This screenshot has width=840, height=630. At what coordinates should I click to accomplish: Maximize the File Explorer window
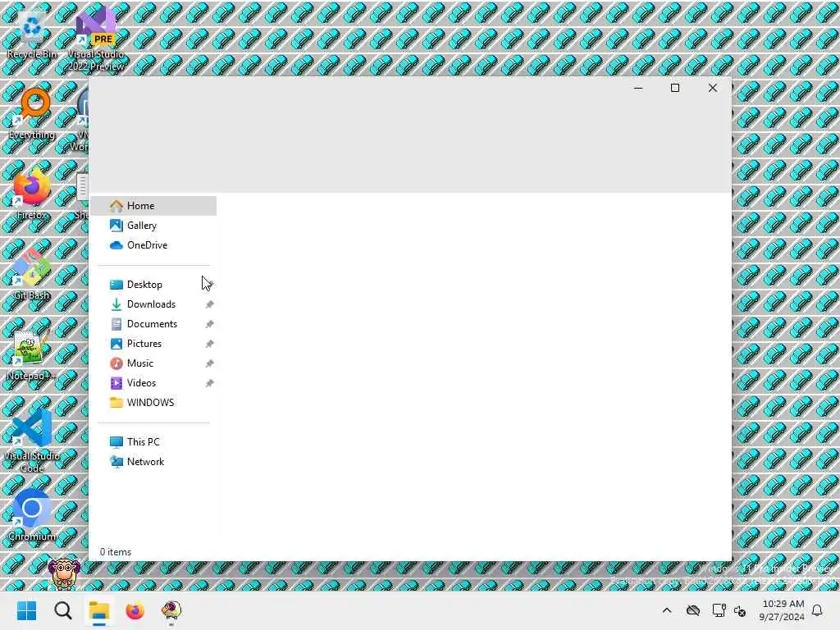[x=675, y=88]
